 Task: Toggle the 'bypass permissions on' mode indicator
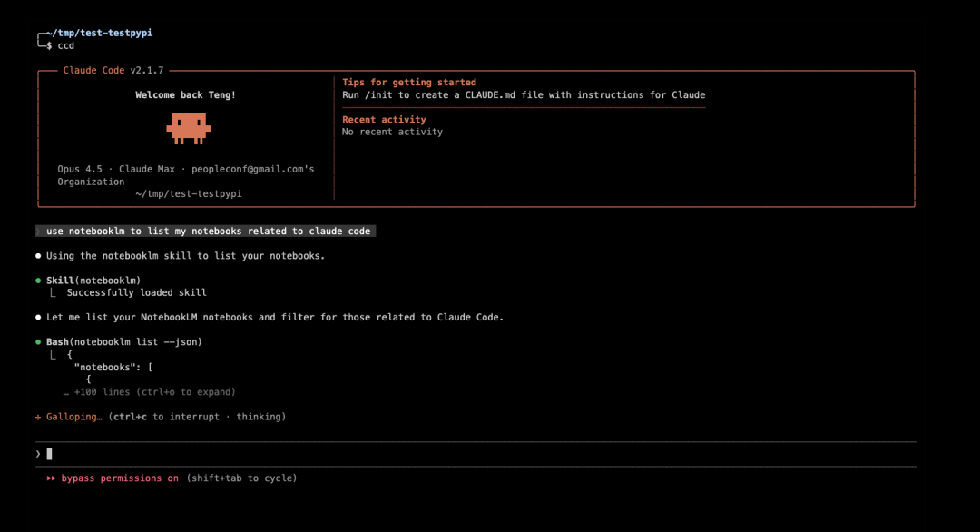tap(120, 478)
